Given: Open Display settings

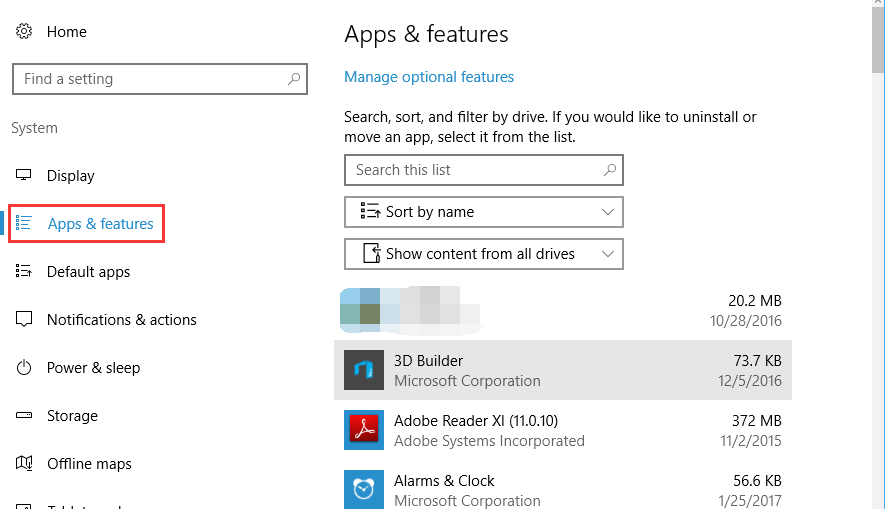Looking at the screenshot, I should [71, 175].
